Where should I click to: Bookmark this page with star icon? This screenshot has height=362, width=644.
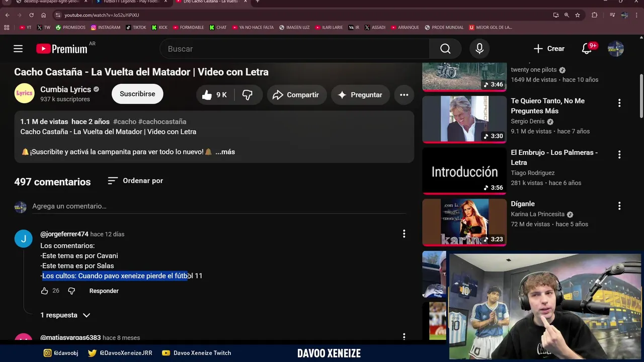(x=578, y=15)
